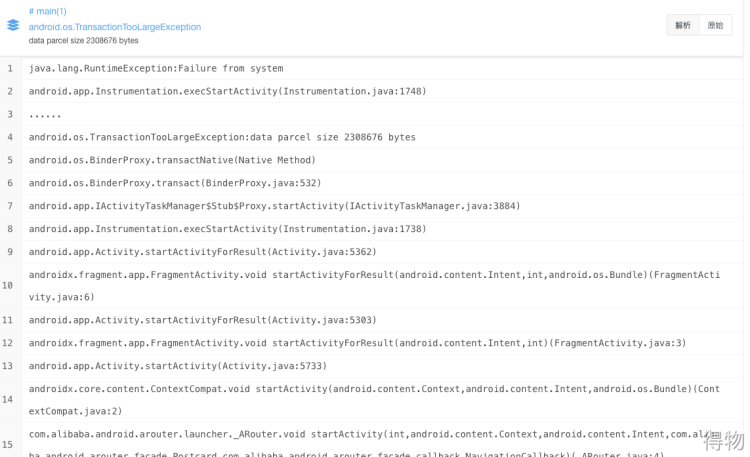
Task: Click the collapsed ...... line in row 3
Action: point(45,114)
